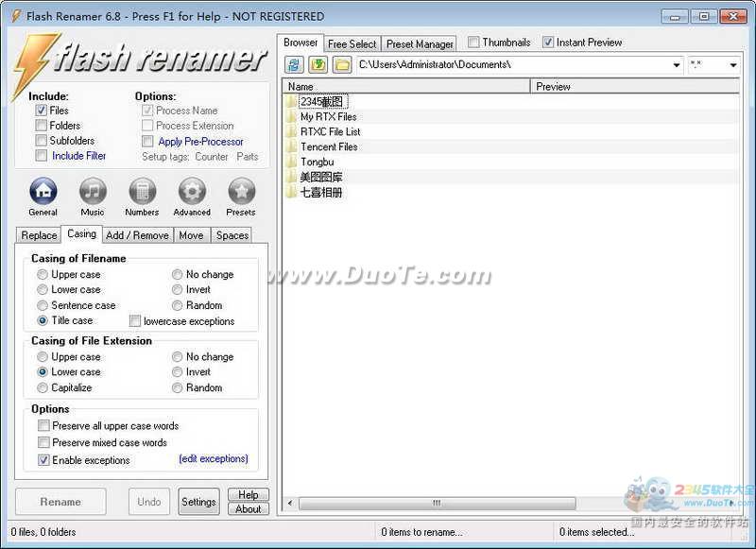Enable the Subfolders checkbox
Viewport: 756px width, 549px height.
41,140
